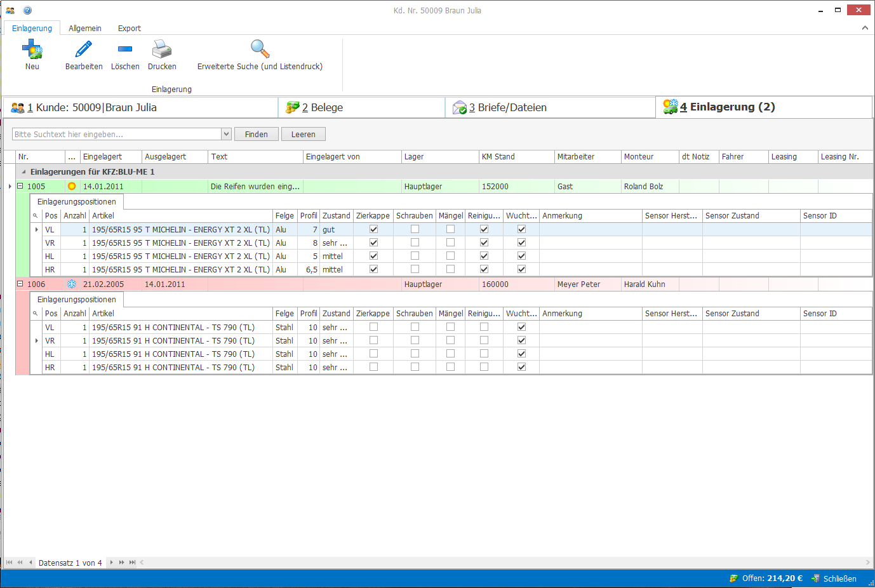The height and width of the screenshot is (588, 875).
Task: Collapse the ribbon with the chevron
Action: click(x=865, y=28)
